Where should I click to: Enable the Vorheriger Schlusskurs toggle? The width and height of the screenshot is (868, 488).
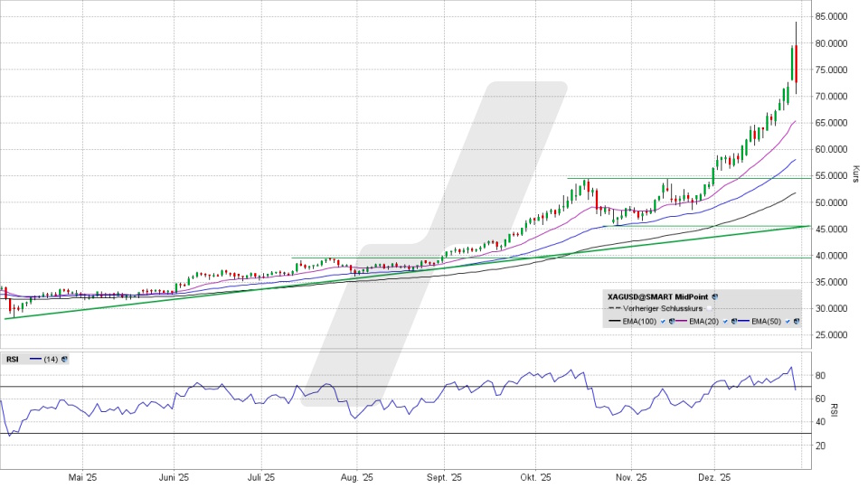(710, 308)
